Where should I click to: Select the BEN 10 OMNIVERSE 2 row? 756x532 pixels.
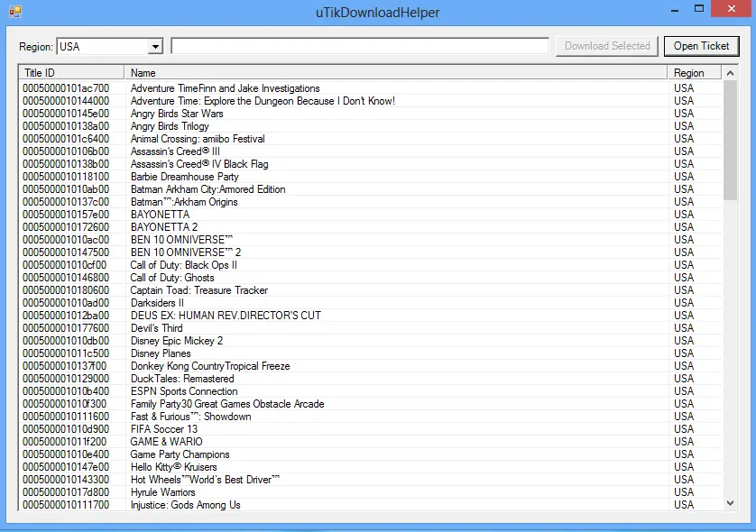point(370,252)
